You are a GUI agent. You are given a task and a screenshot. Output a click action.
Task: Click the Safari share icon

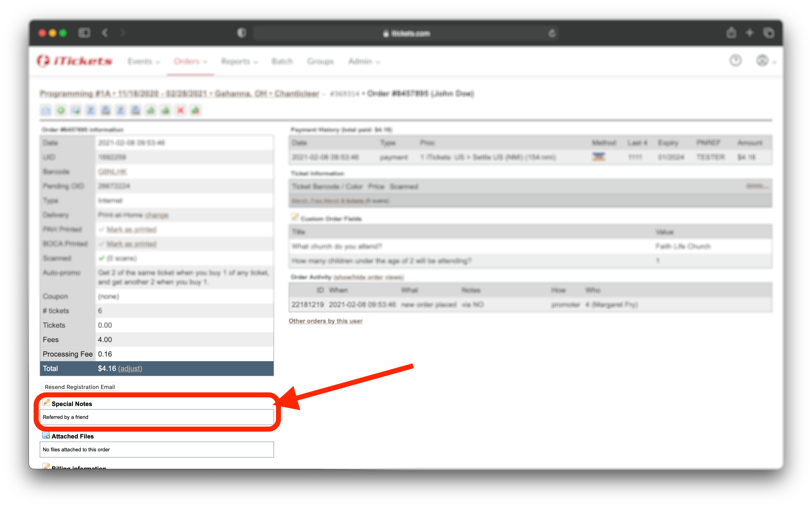pos(732,33)
